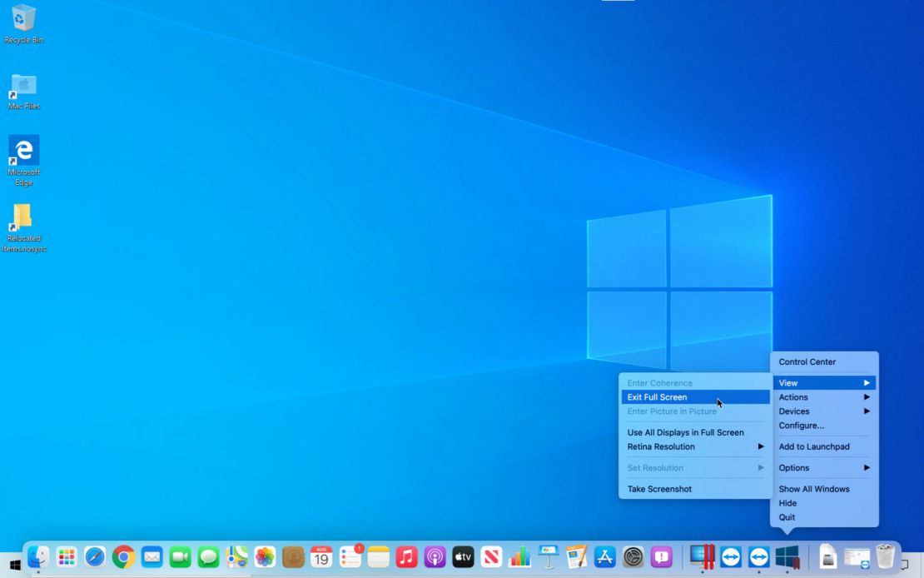Open the Devices submenu
Viewport: 924px width, 578px height.
tap(794, 411)
